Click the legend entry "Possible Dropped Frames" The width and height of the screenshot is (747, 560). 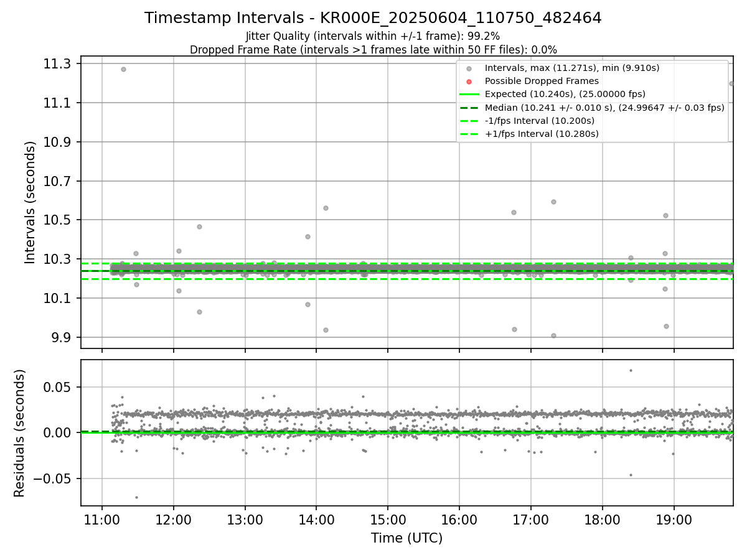542,81
